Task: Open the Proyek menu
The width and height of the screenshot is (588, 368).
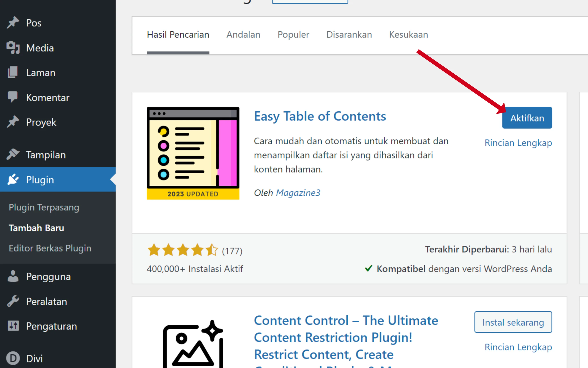Action: pyautogui.click(x=58, y=122)
